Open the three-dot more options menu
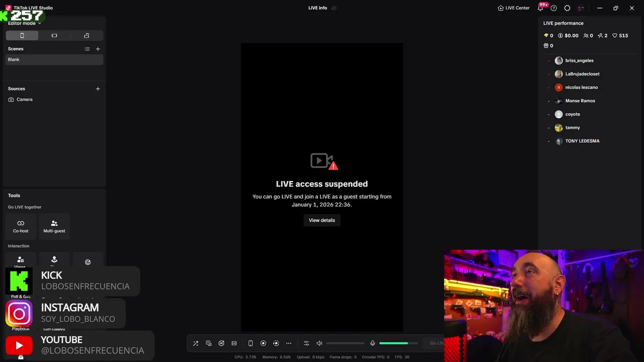This screenshot has height=362, width=644. click(x=289, y=343)
